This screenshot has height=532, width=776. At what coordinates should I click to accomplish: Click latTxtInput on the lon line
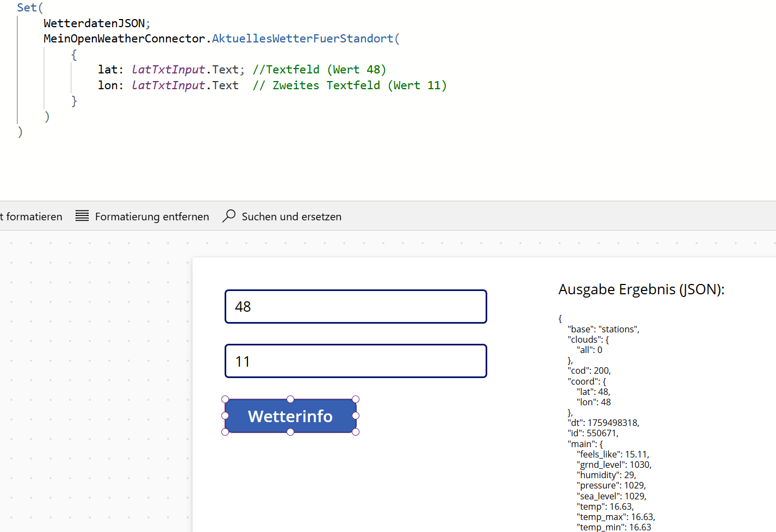(168, 85)
